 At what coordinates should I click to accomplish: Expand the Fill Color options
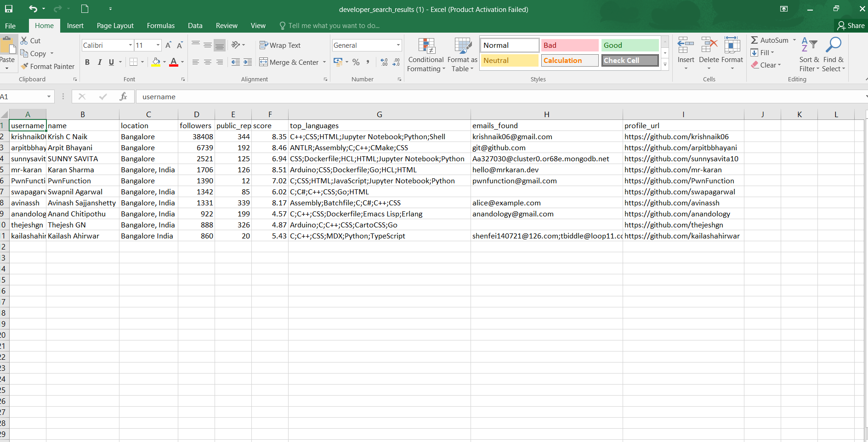pyautogui.click(x=164, y=62)
